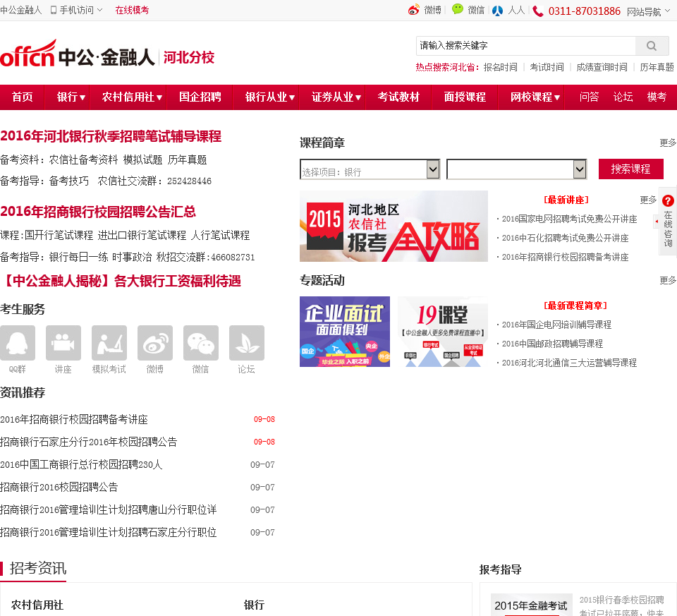Open 国企招聘 nav item
Viewport: 677px width, 616px height.
click(x=200, y=97)
